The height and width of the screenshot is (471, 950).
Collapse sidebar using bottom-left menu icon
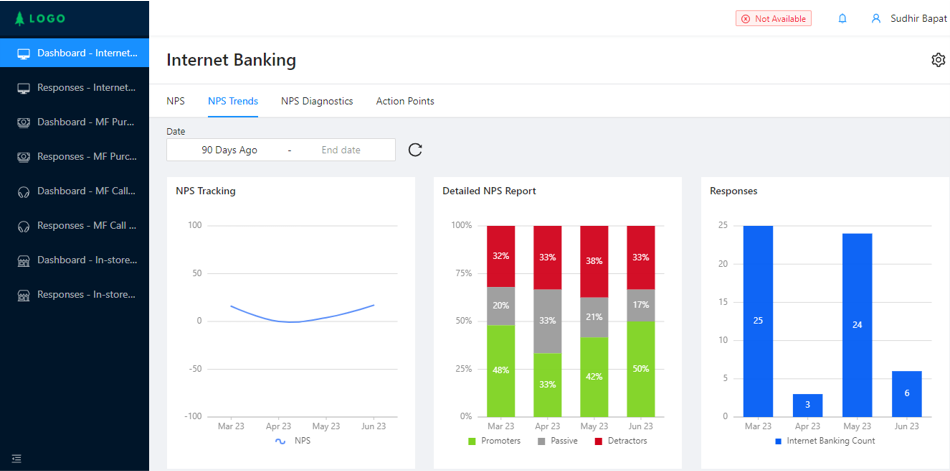click(x=16, y=459)
